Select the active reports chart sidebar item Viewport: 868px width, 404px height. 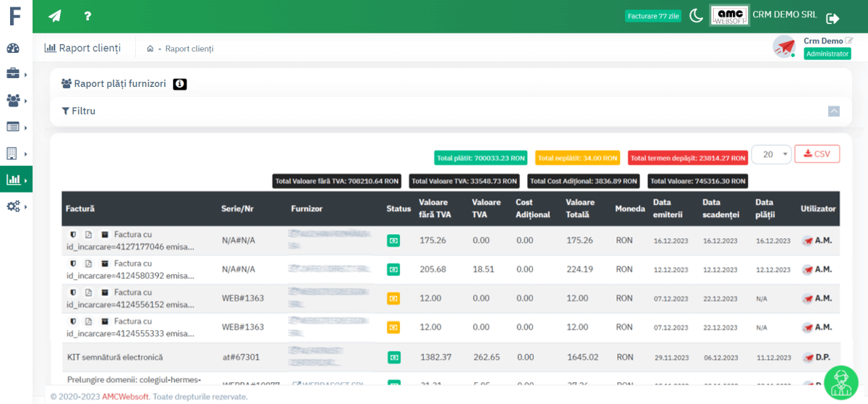(x=13, y=180)
